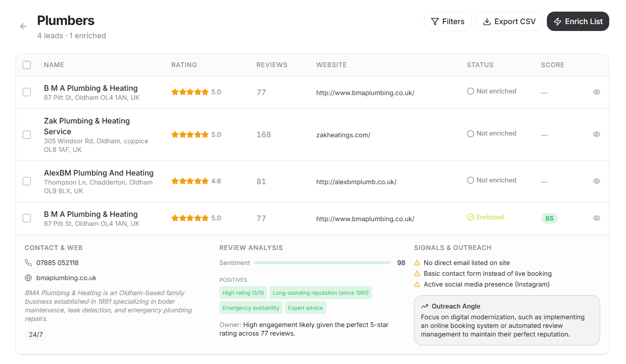The width and height of the screenshot is (626, 364).
Task: Toggle the select-all checkbox in header
Action: coord(27,65)
